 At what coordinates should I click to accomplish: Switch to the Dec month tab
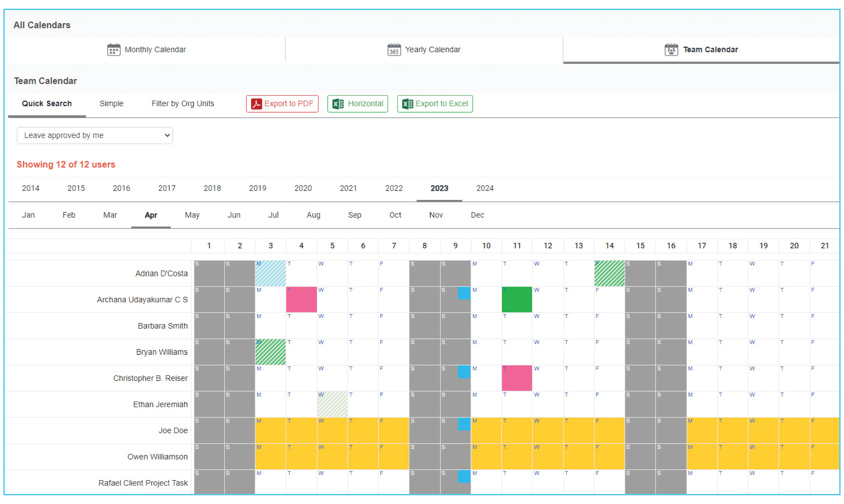(x=477, y=215)
